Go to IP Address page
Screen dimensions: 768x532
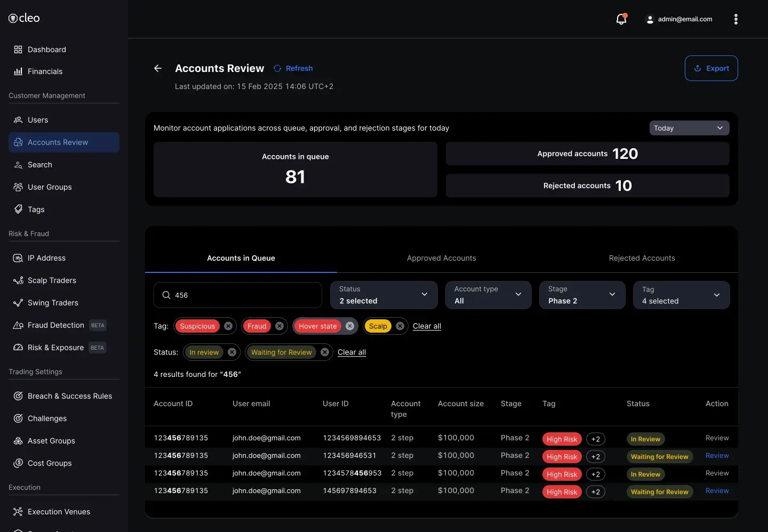tap(64, 258)
